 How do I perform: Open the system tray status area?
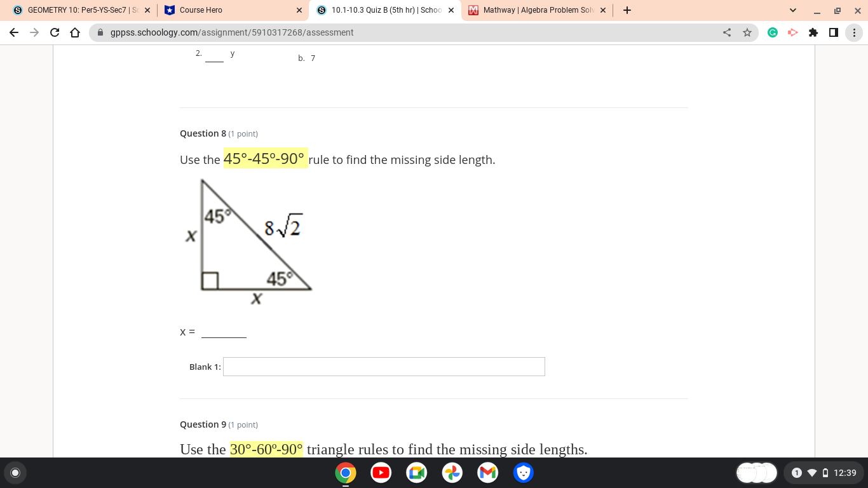tap(824, 473)
